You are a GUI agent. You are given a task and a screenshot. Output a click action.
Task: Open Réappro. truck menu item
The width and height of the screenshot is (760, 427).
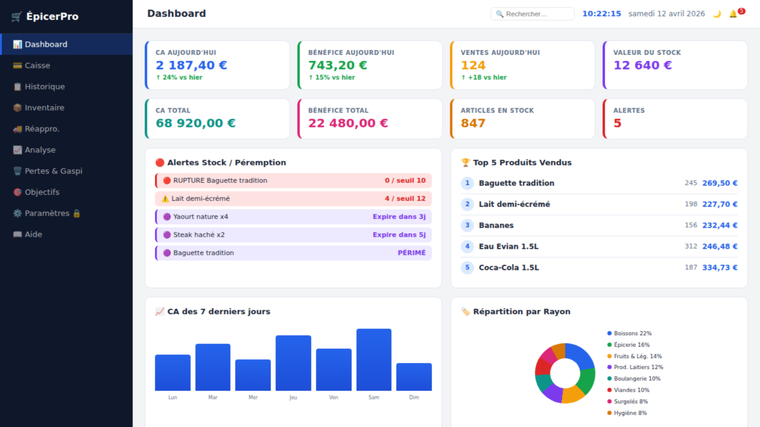[42, 129]
